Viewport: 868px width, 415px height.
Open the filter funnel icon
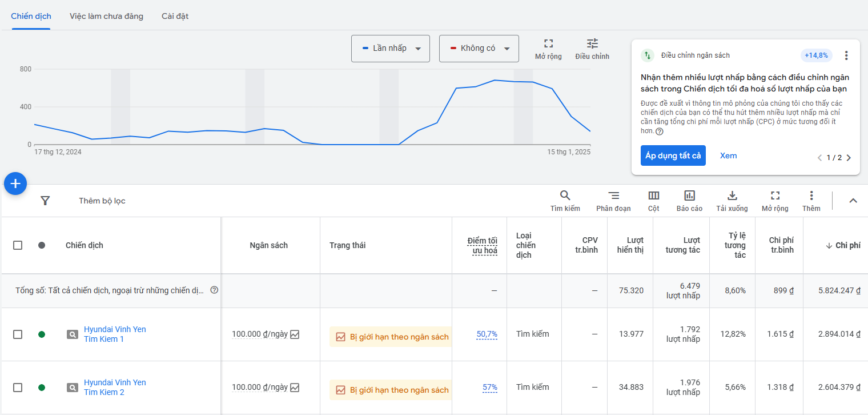click(45, 201)
